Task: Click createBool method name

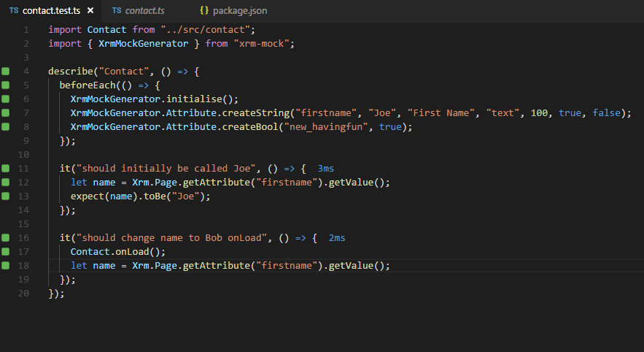Action: (x=250, y=126)
